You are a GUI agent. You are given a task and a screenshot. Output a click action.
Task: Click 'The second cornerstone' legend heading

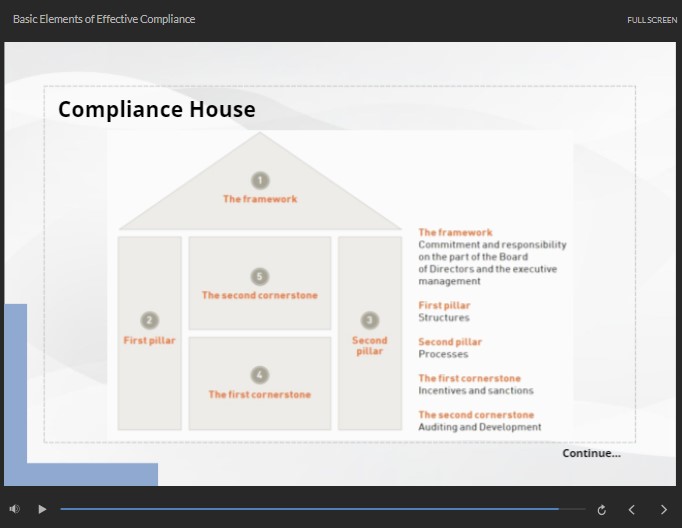(476, 415)
